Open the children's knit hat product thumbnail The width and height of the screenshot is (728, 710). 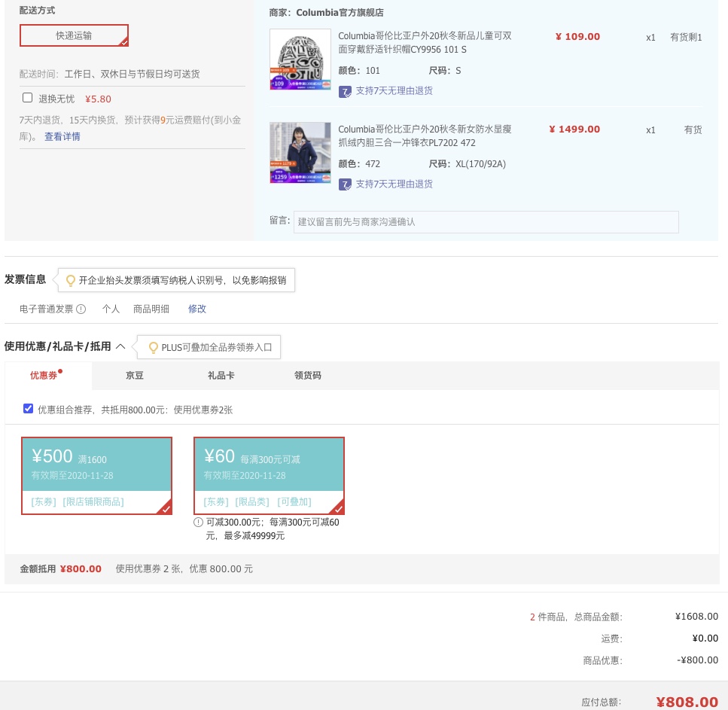(x=300, y=59)
